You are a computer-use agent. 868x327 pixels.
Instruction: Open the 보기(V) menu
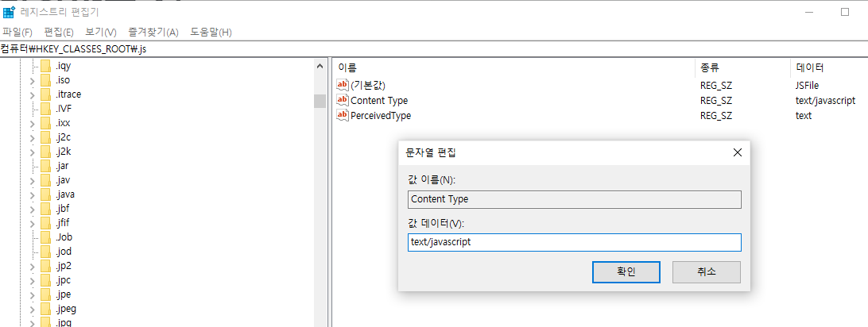tap(101, 32)
